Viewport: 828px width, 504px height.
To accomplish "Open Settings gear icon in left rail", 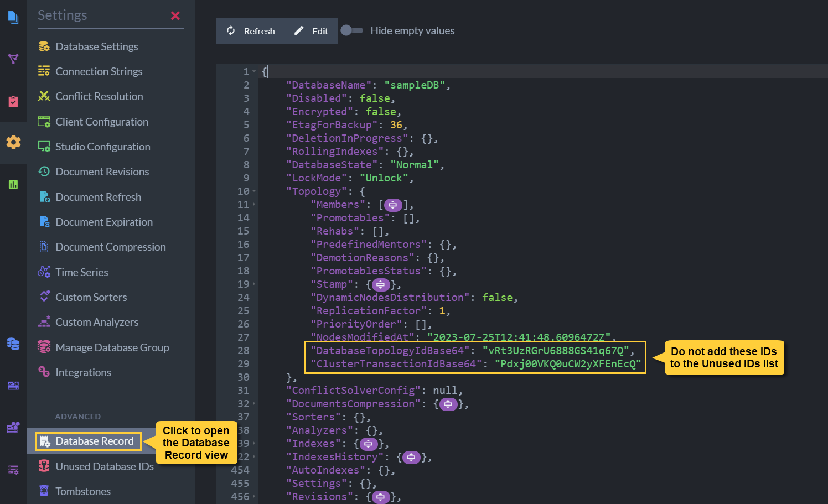I will tap(13, 142).
